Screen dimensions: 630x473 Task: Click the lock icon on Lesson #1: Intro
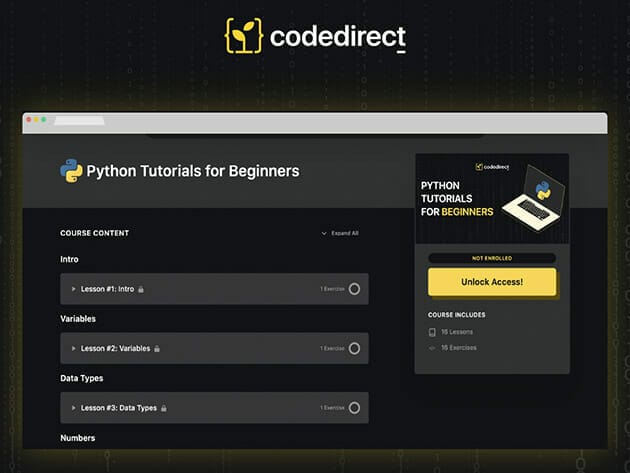pyautogui.click(x=141, y=289)
